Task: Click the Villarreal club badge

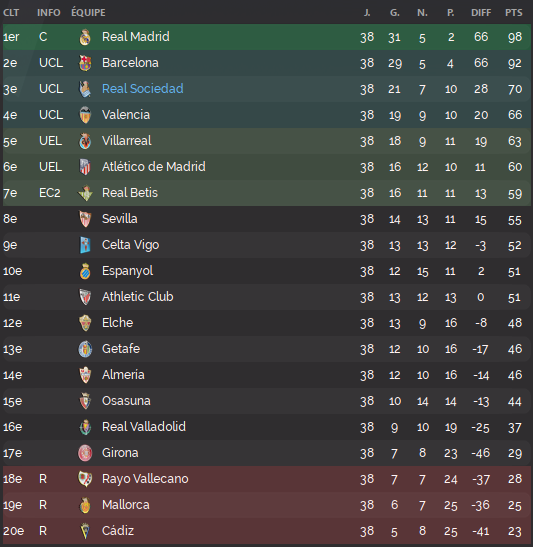Action: (85, 141)
